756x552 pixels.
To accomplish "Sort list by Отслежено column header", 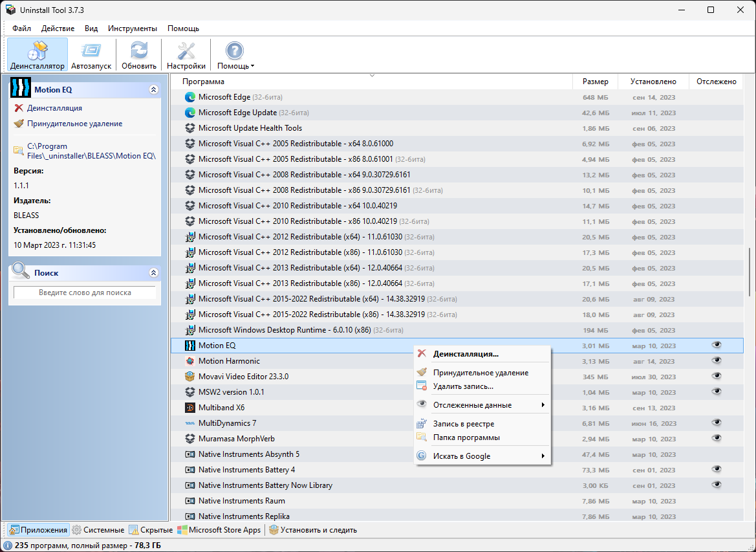I will tap(717, 82).
